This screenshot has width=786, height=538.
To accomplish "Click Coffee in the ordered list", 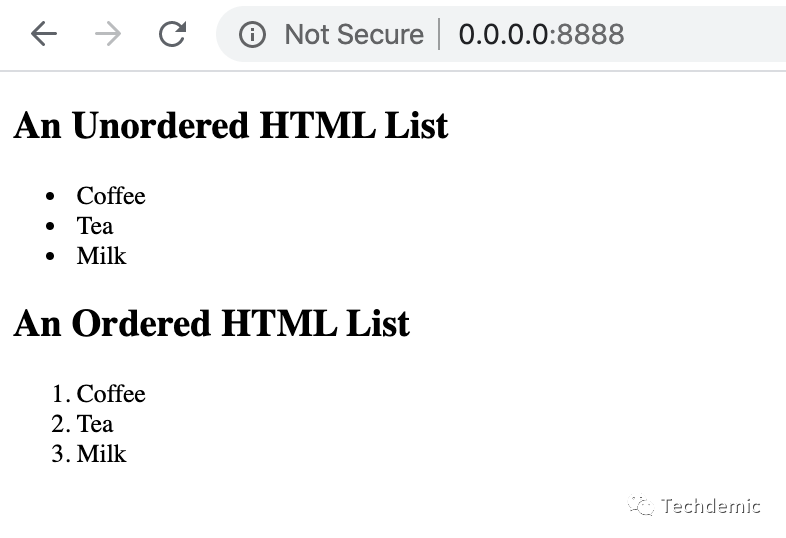I will coord(111,394).
